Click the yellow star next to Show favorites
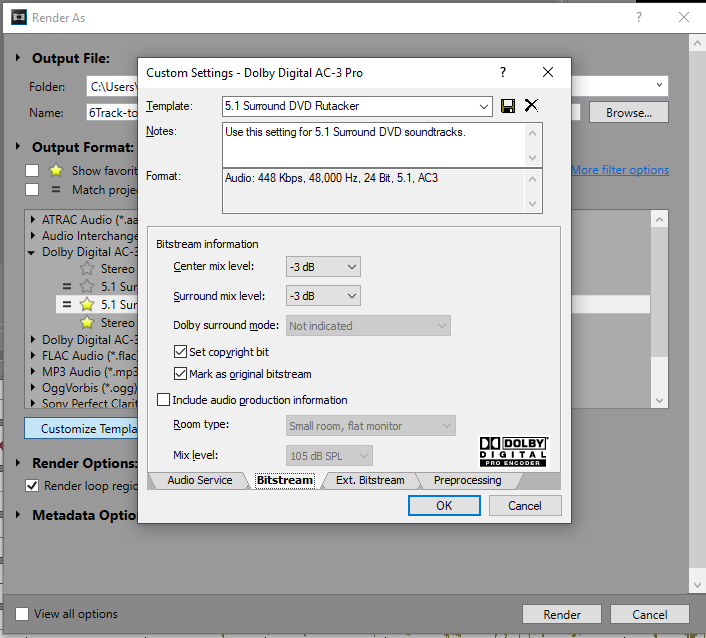706x638 pixels. tap(56, 170)
